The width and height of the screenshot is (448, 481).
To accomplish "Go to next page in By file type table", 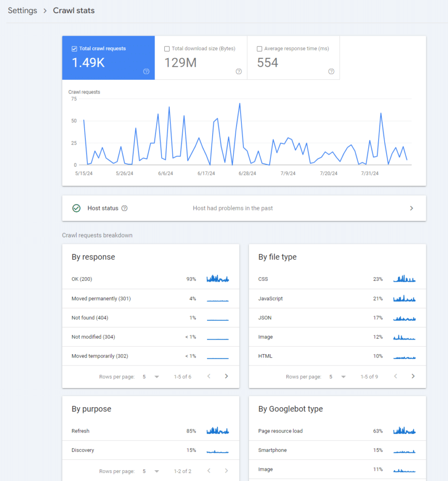I will [x=413, y=376].
